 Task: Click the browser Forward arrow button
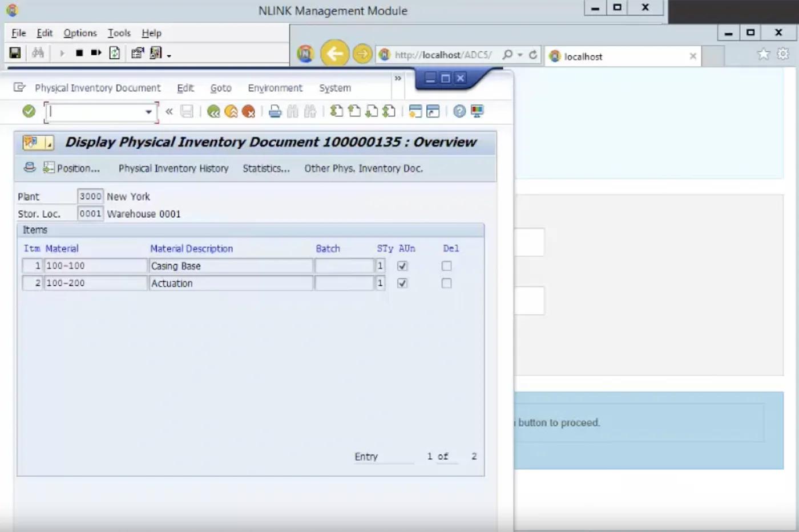[x=362, y=54]
